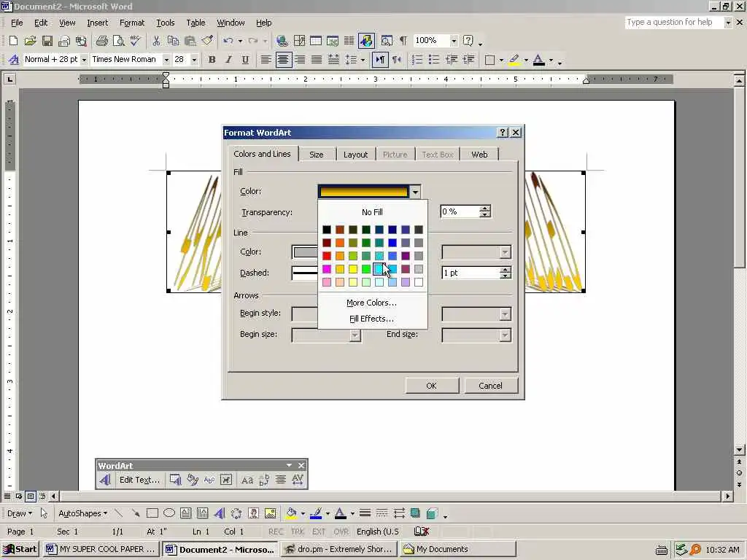Expand the Draw menu
The height and width of the screenshot is (560, 747).
coord(20,513)
